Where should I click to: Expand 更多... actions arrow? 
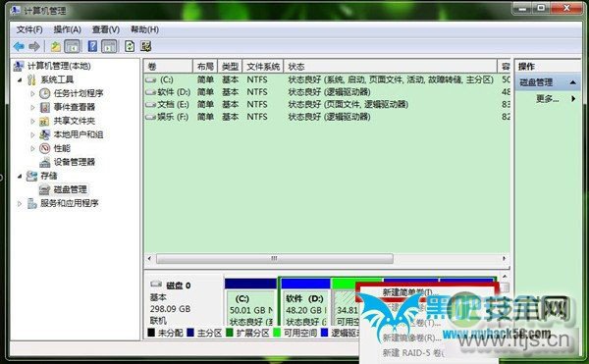click(x=573, y=99)
